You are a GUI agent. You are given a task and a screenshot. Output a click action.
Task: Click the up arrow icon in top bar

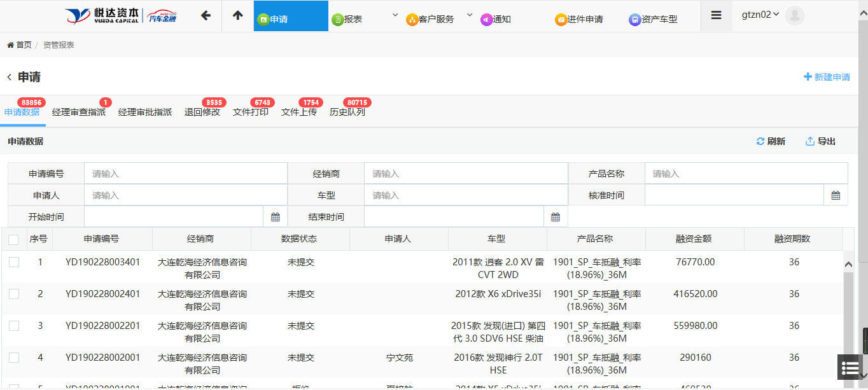click(x=238, y=16)
